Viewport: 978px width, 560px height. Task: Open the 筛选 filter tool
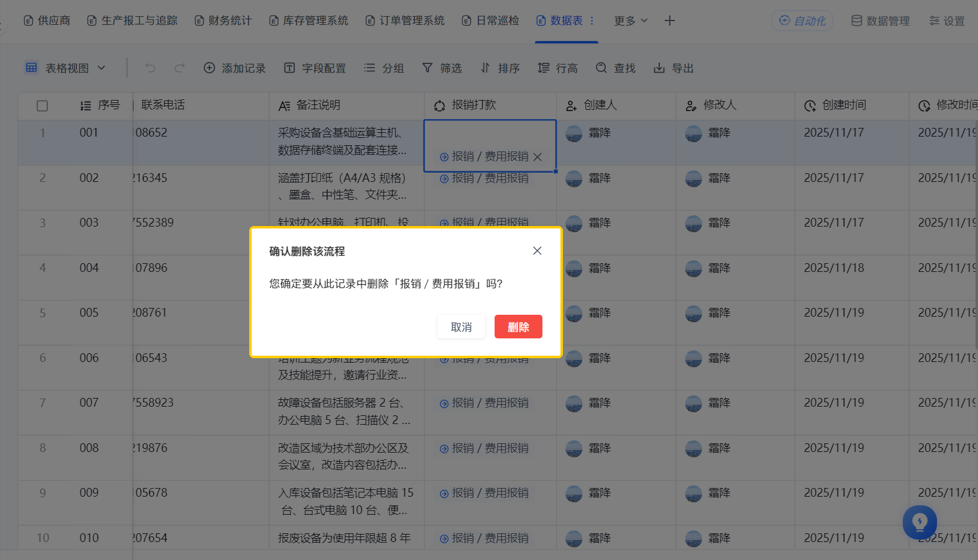coord(442,68)
